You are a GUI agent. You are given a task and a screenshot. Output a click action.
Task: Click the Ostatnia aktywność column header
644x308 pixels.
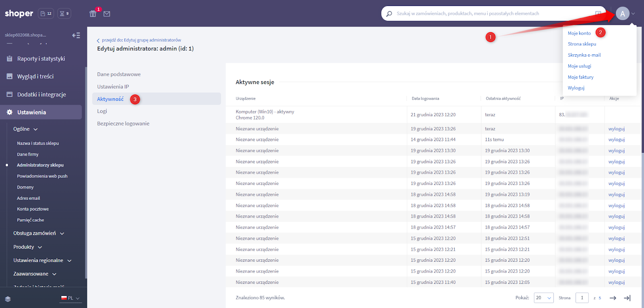click(x=503, y=99)
